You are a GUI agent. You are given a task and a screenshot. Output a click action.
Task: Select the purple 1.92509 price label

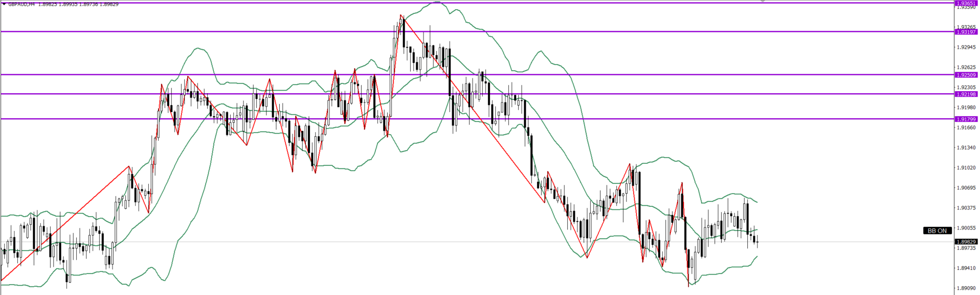coord(966,75)
